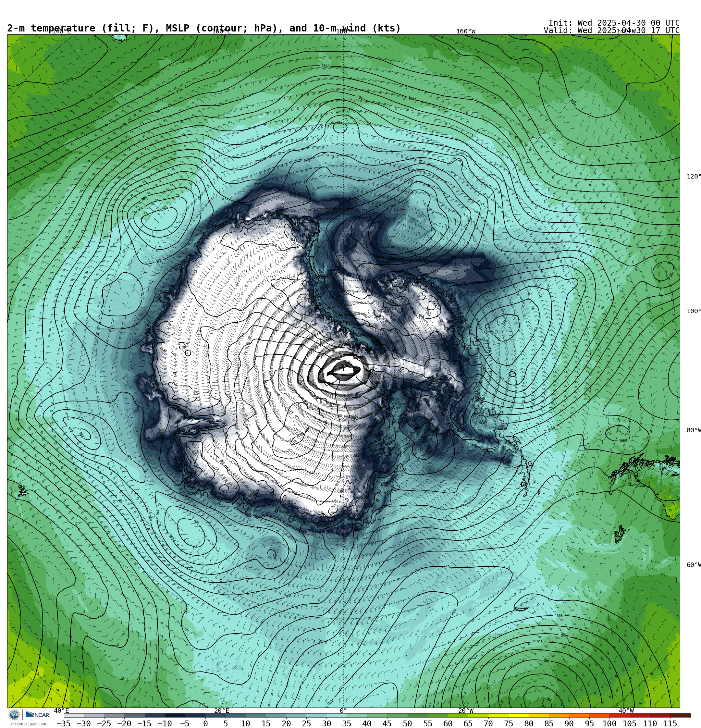Click the 32-adjacent 35 colorbar tick label
The height and width of the screenshot is (728, 701).
coord(347,723)
